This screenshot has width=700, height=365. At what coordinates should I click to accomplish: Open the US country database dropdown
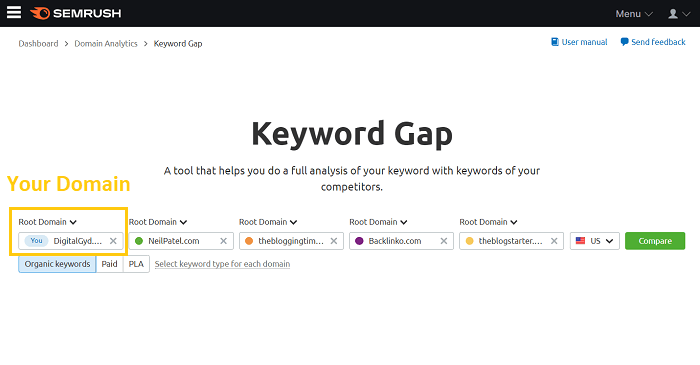(595, 241)
